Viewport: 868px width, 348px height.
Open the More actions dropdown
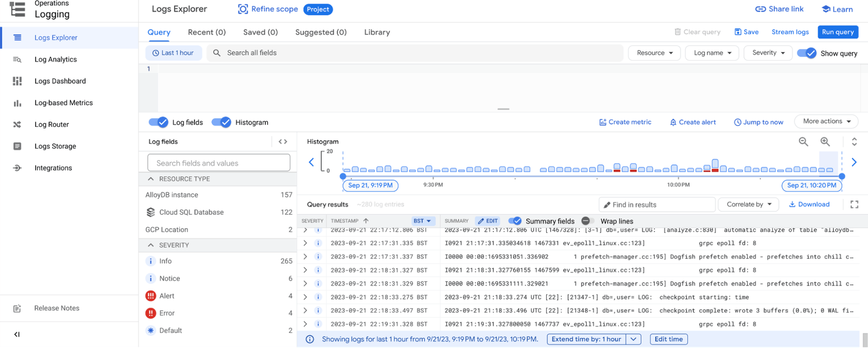click(826, 122)
